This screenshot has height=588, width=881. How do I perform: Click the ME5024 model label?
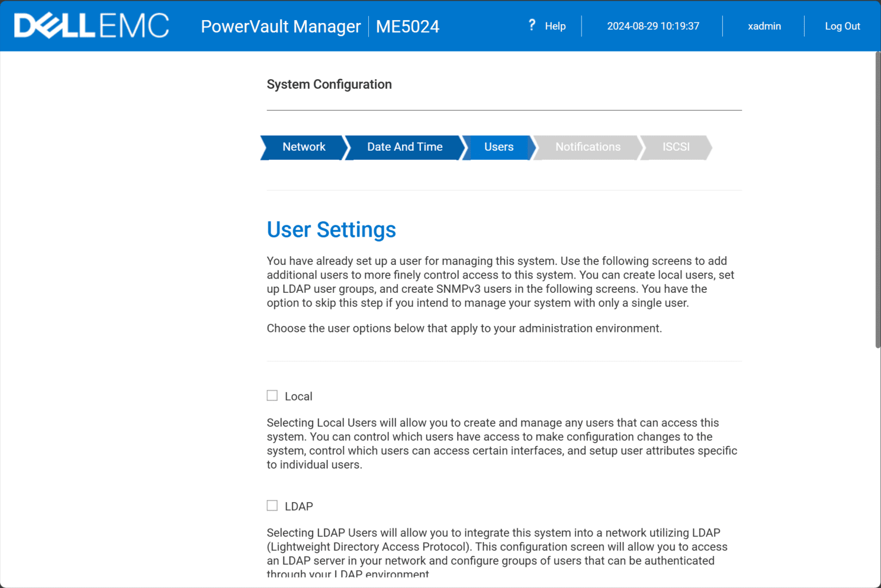tap(407, 26)
